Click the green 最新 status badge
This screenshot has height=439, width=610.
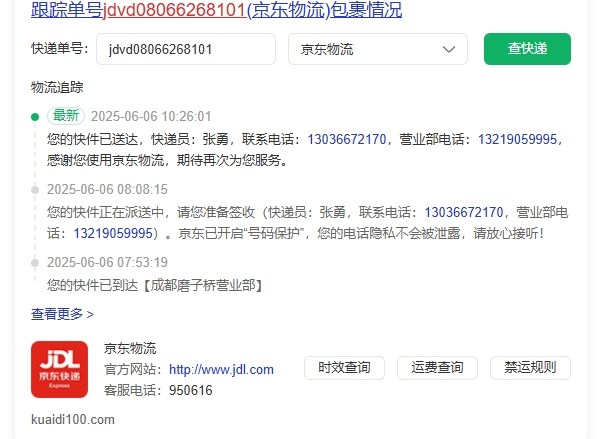click(66, 116)
